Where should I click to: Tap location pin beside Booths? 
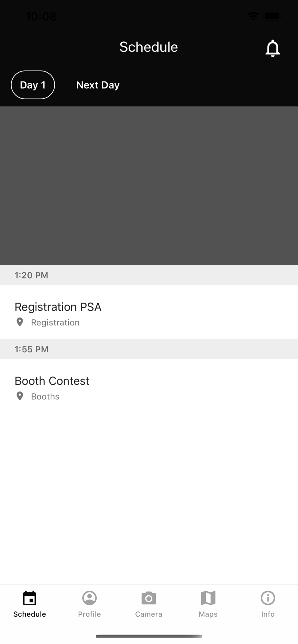click(x=20, y=396)
